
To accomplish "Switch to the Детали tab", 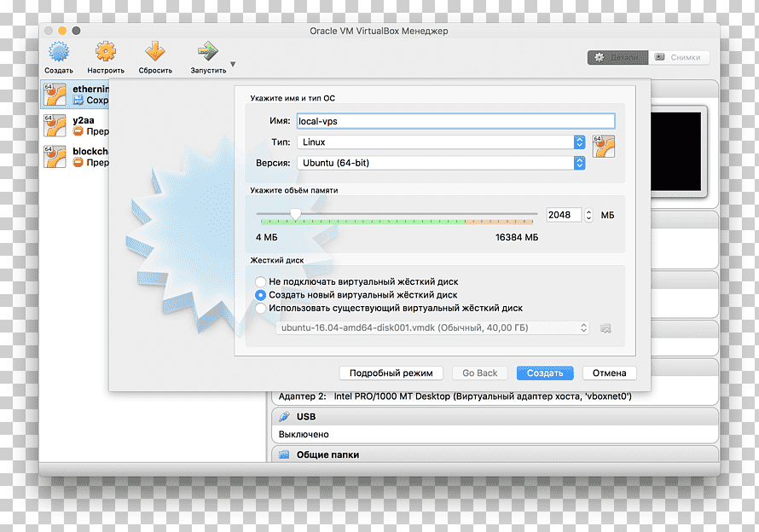I will click(617, 57).
